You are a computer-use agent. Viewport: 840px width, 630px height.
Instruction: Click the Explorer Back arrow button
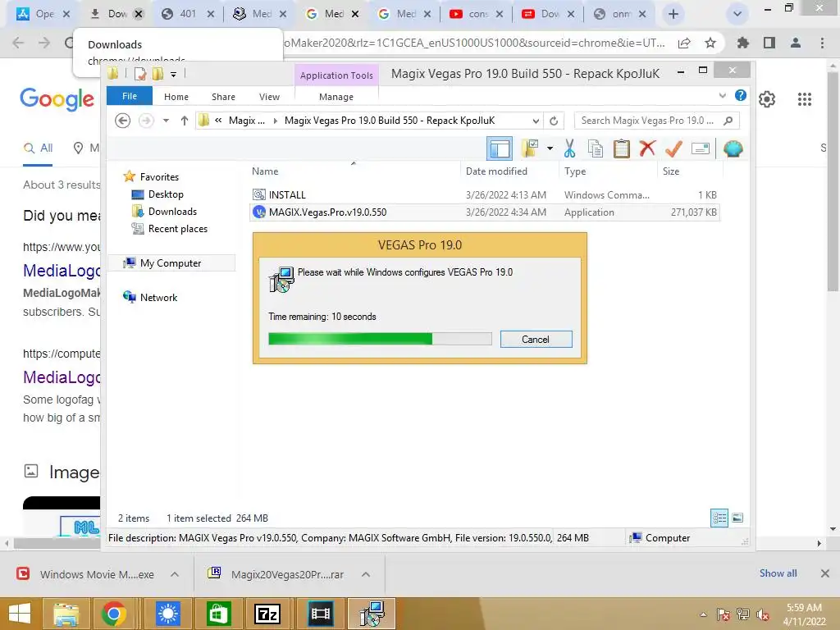[x=123, y=121]
